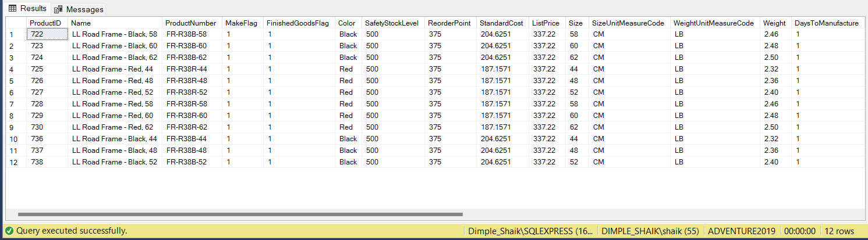868x240 pixels.
Task: Click the 00:00:00 elapsed time indicator
Action: [x=799, y=231]
